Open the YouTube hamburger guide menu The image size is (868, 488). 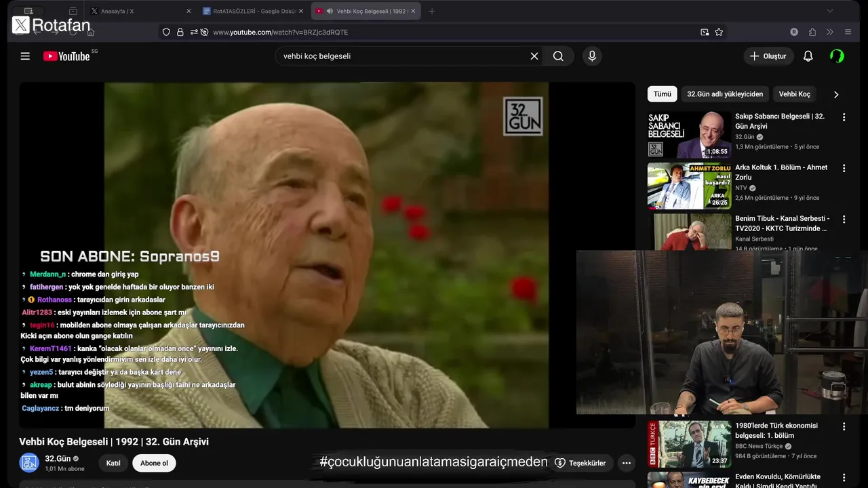pos(25,56)
